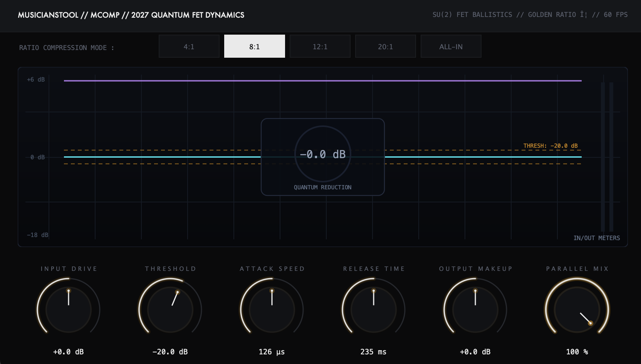
Task: Choose the 20:1 compression ratio
Action: click(x=386, y=46)
